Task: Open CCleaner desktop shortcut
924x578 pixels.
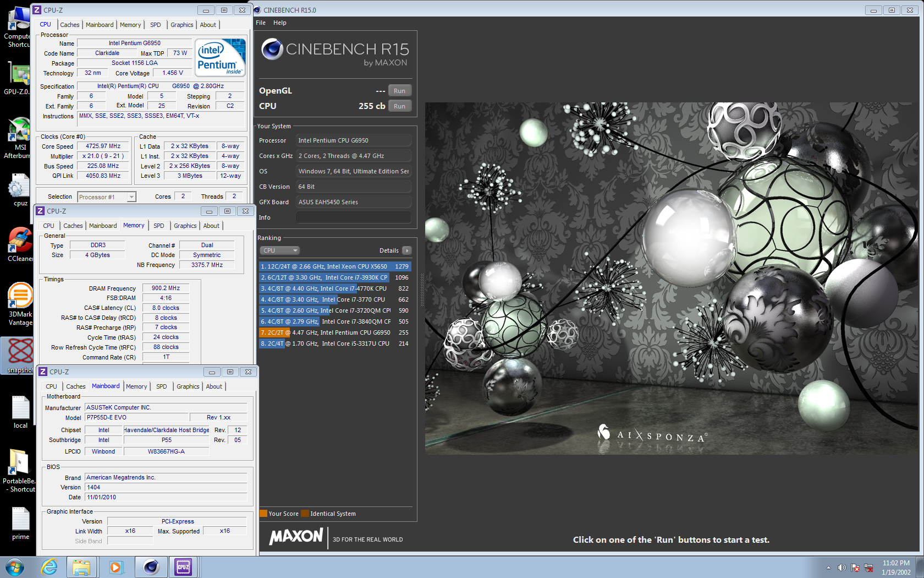Action: (19, 244)
